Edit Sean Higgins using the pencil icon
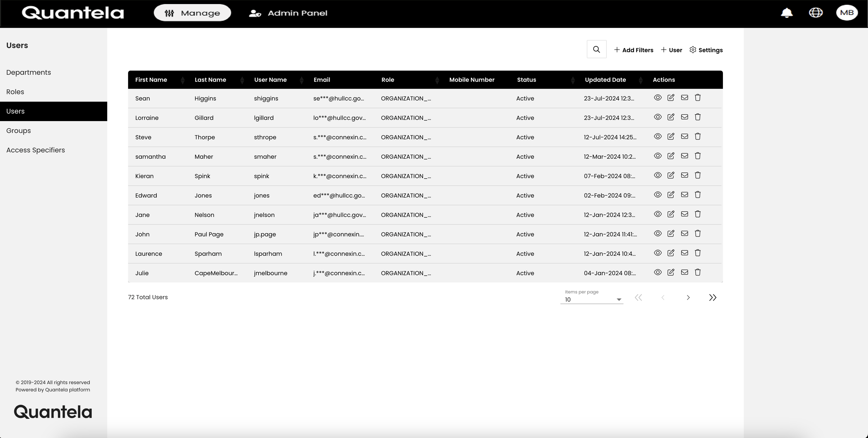 pos(671,98)
